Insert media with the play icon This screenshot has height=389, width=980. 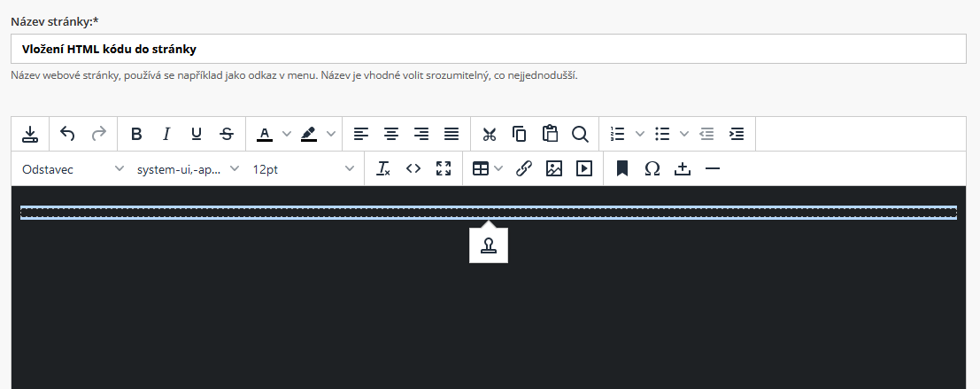tap(584, 168)
